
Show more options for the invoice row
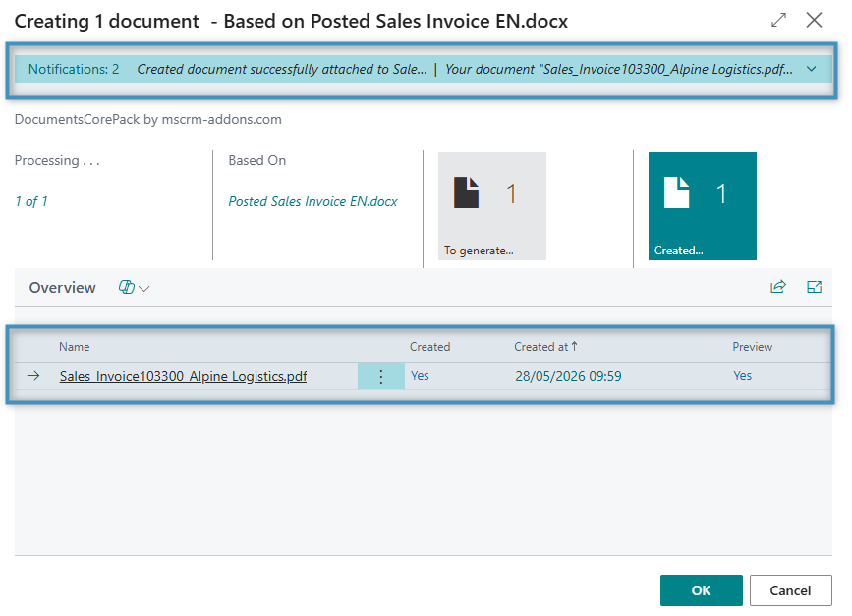[x=381, y=376]
